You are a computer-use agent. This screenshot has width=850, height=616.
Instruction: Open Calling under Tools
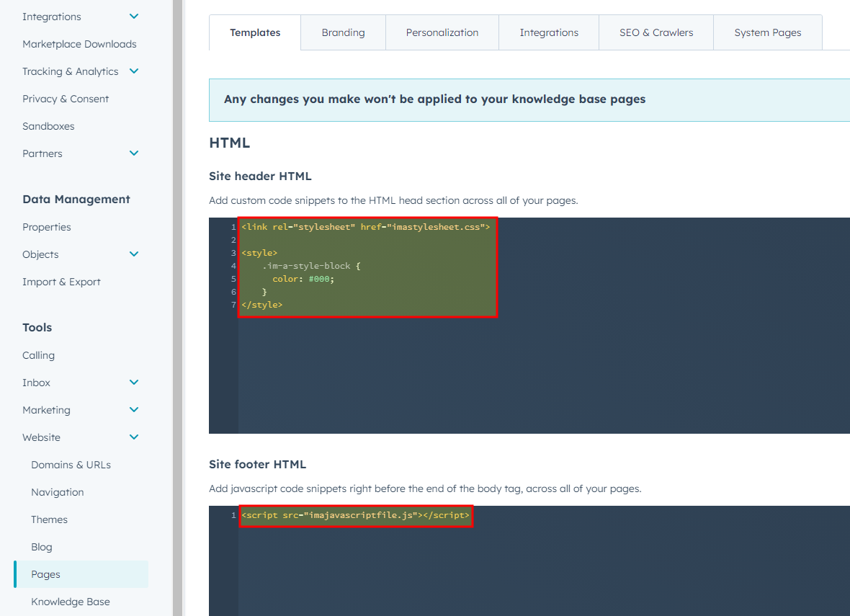[x=38, y=355]
